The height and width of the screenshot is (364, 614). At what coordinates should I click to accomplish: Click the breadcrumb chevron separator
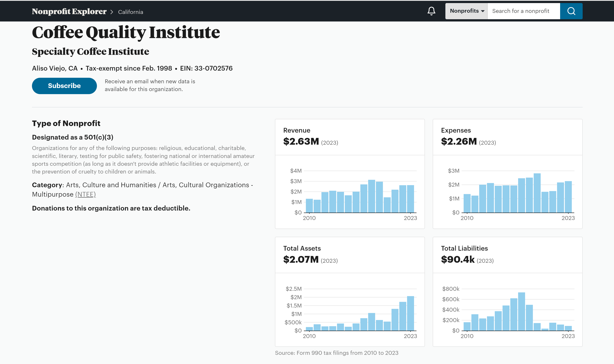point(112,12)
